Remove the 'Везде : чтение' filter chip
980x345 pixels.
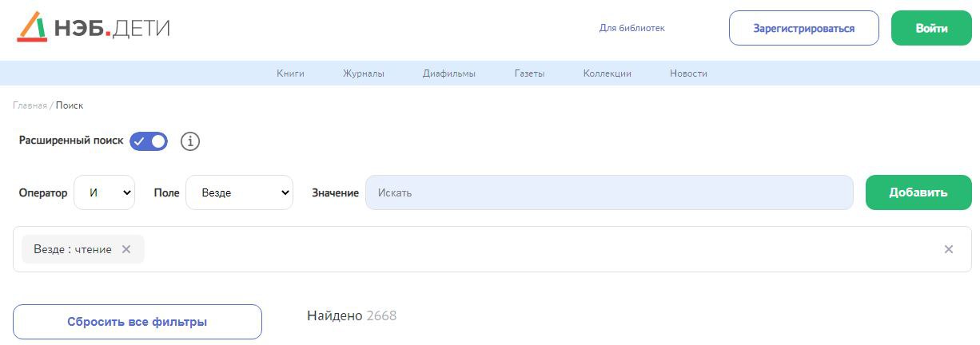[x=126, y=249]
